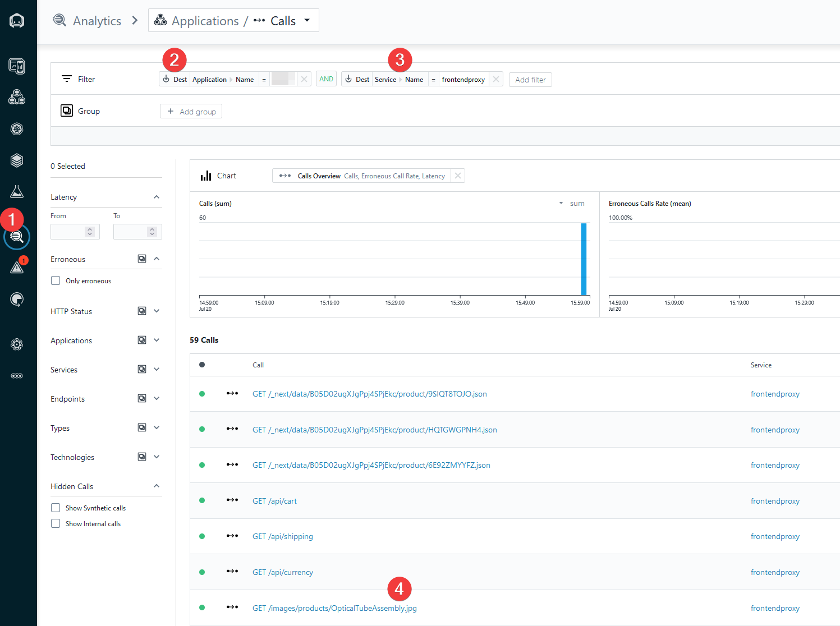Viewport: 840px width, 626px height.
Task: Expand the Services filter section
Action: (157, 369)
